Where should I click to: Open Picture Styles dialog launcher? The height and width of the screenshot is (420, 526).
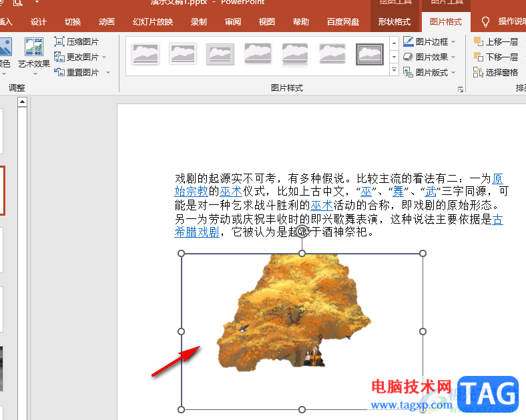461,89
